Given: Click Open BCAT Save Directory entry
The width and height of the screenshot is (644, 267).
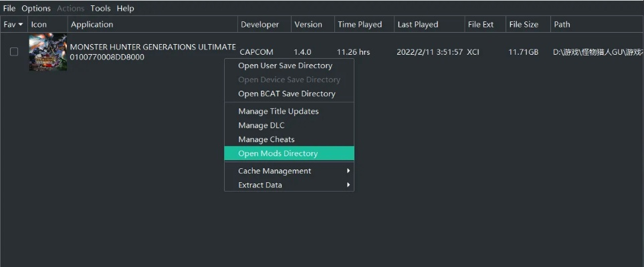Looking at the screenshot, I should click(x=286, y=93).
